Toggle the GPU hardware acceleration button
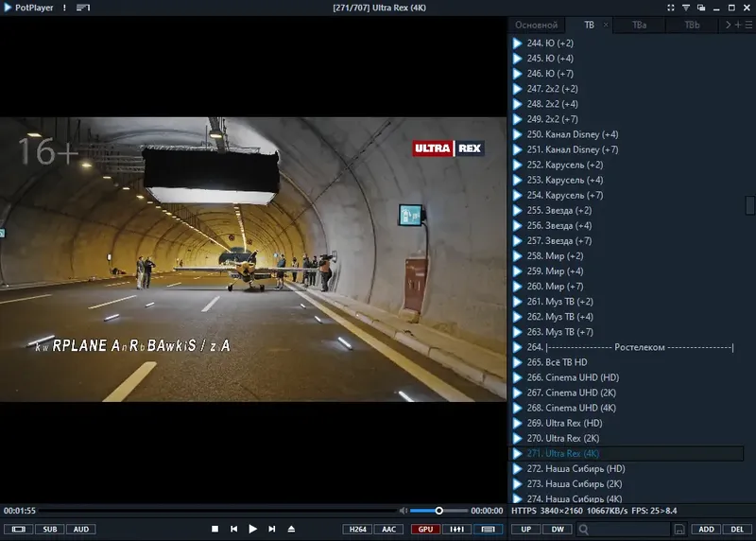Image resolution: width=756 pixels, height=541 pixels. (425, 530)
